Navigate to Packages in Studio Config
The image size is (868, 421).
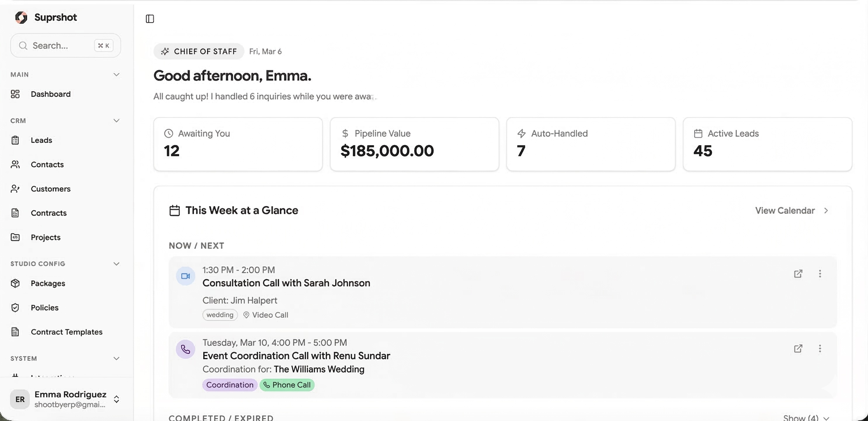48,283
